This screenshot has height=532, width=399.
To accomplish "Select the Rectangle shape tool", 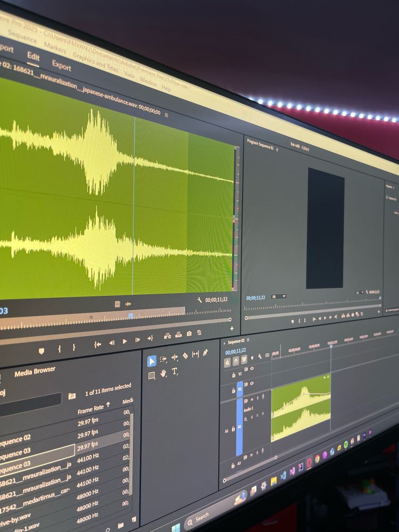I will [152, 376].
